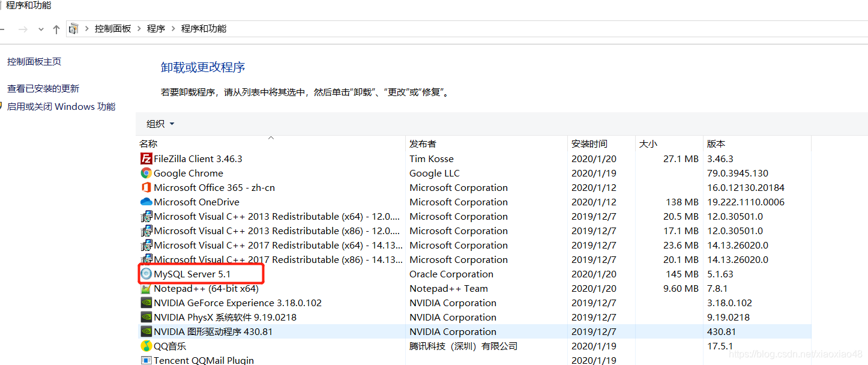Select Notepad++ (64-bit x64) entry
Viewport: 868px width, 365px height.
point(206,289)
